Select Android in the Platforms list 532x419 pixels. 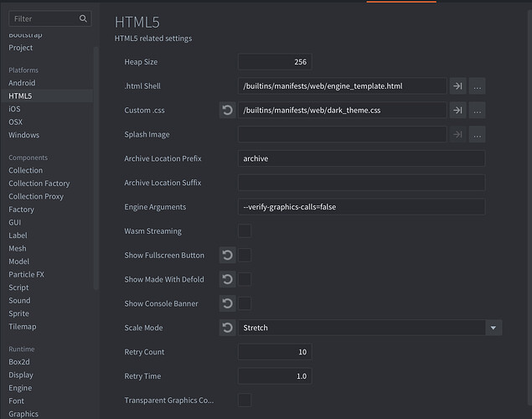(22, 83)
